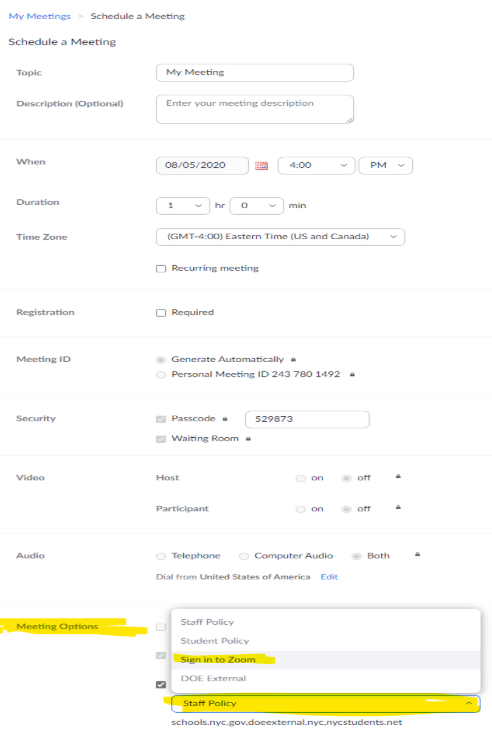
Task: Select Personal Meeting ID radio option
Action: point(161,375)
